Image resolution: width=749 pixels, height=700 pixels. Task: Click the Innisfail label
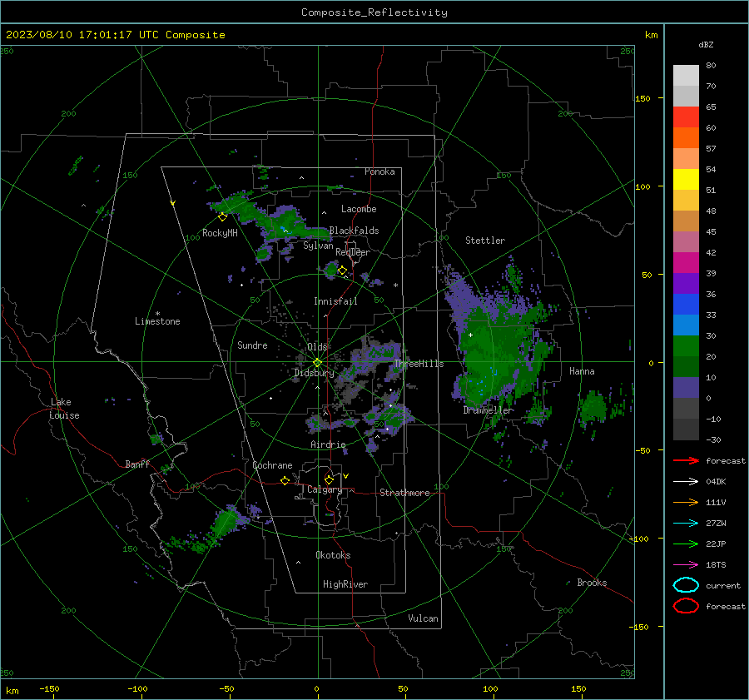tap(335, 301)
